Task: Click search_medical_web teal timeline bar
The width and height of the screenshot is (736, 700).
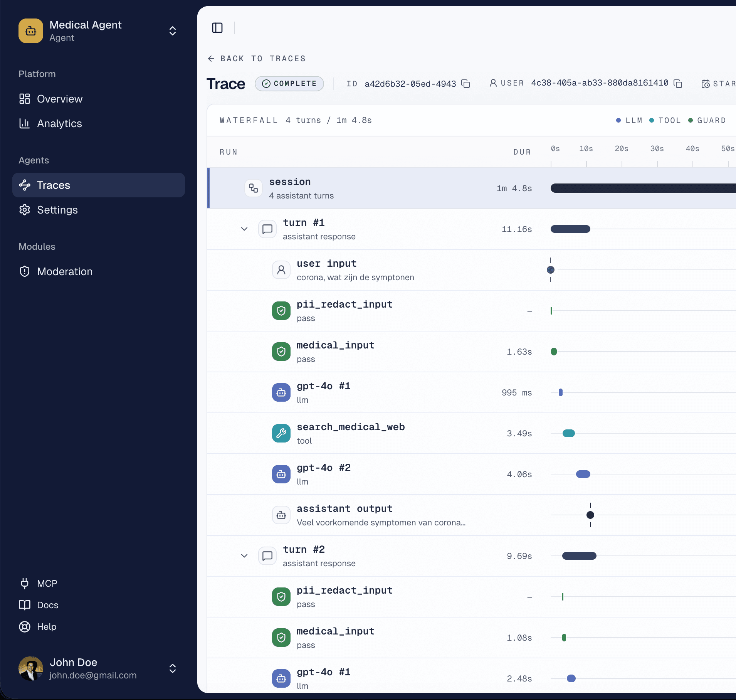Action: point(569,433)
